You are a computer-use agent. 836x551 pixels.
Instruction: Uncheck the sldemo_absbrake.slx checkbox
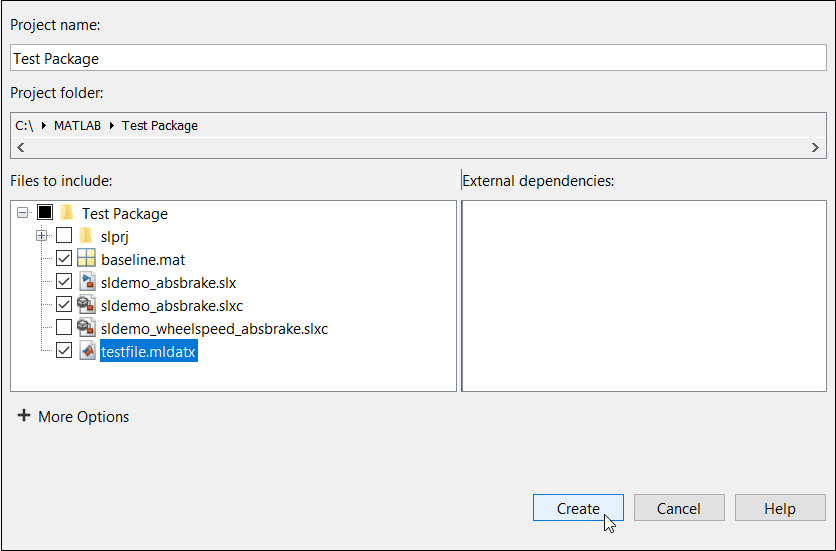[64, 281]
